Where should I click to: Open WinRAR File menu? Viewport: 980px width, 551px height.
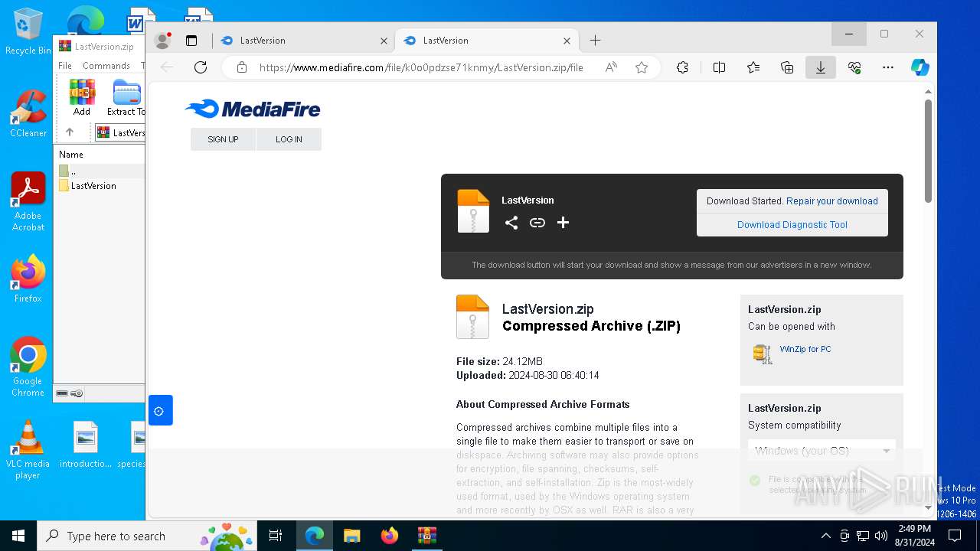65,66
